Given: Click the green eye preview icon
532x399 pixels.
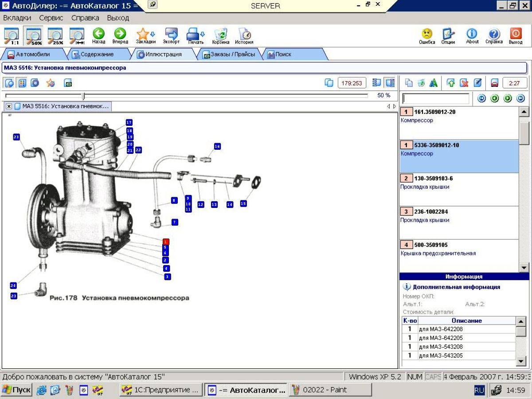Looking at the screenshot, I should pyautogui.click(x=68, y=82).
